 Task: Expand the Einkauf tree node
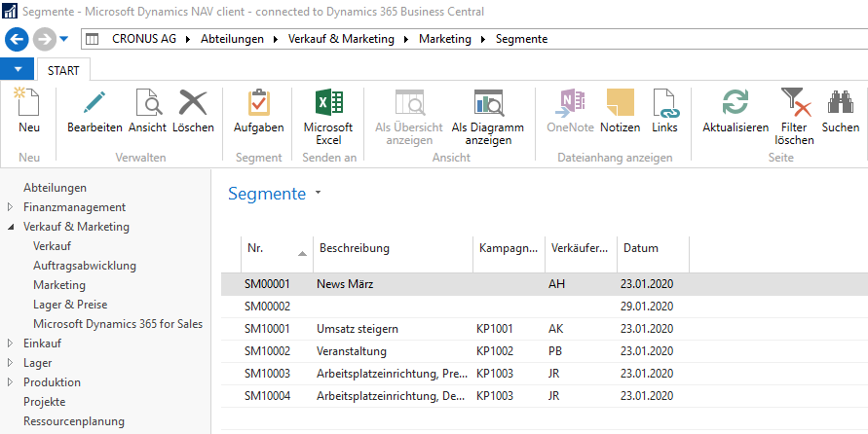click(x=10, y=344)
